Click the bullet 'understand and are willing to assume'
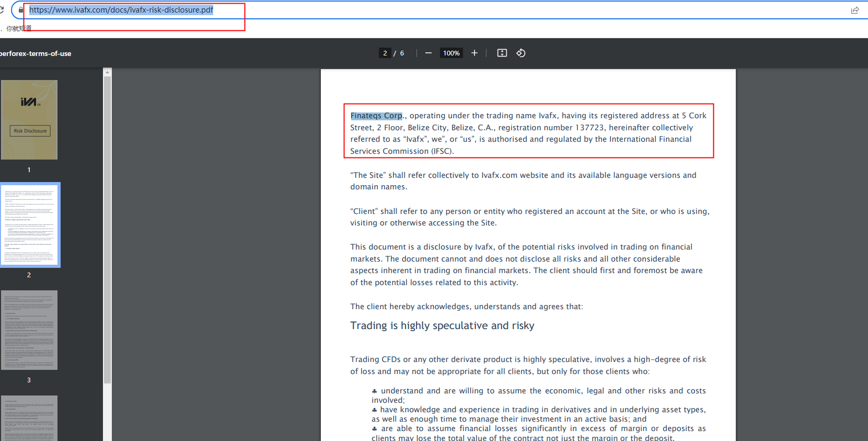Image resolution: width=868 pixels, height=441 pixels. pos(453,391)
